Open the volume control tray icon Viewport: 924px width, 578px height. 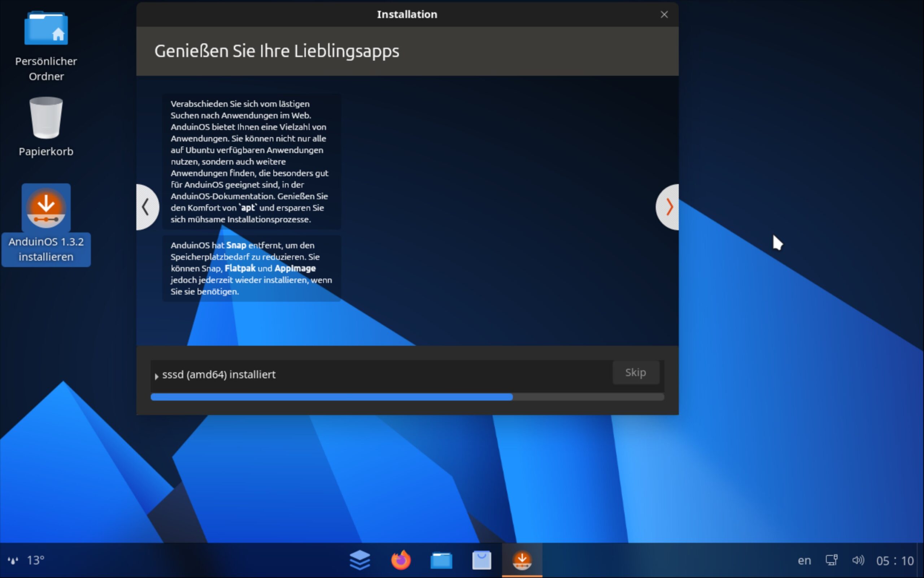coord(858,560)
